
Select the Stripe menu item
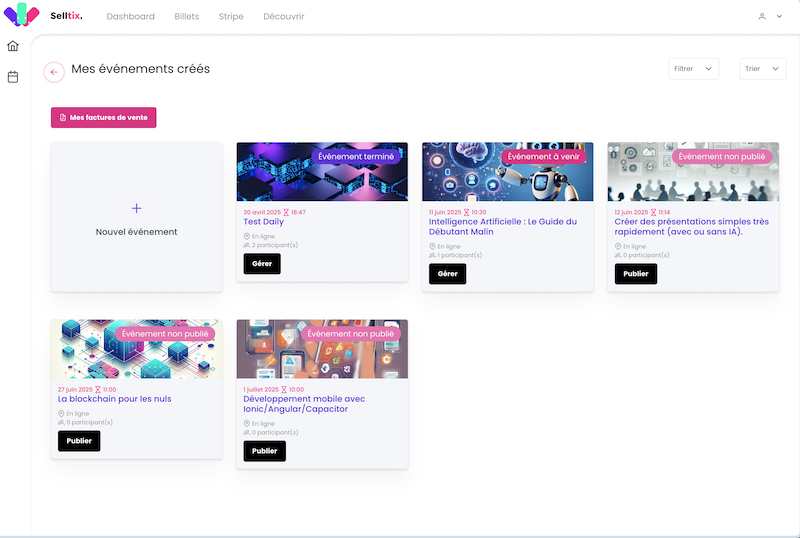pos(231,17)
